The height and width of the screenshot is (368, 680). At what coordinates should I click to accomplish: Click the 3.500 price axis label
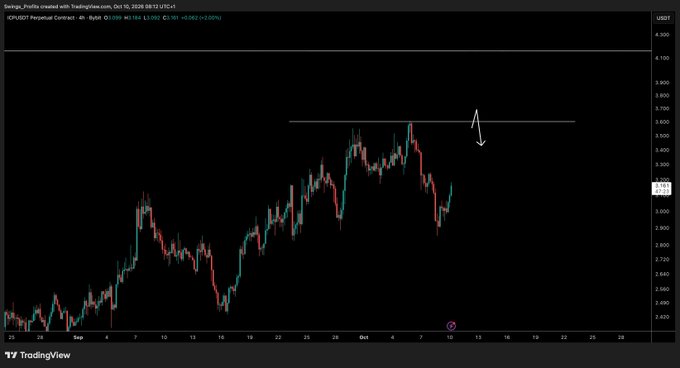tap(662, 136)
